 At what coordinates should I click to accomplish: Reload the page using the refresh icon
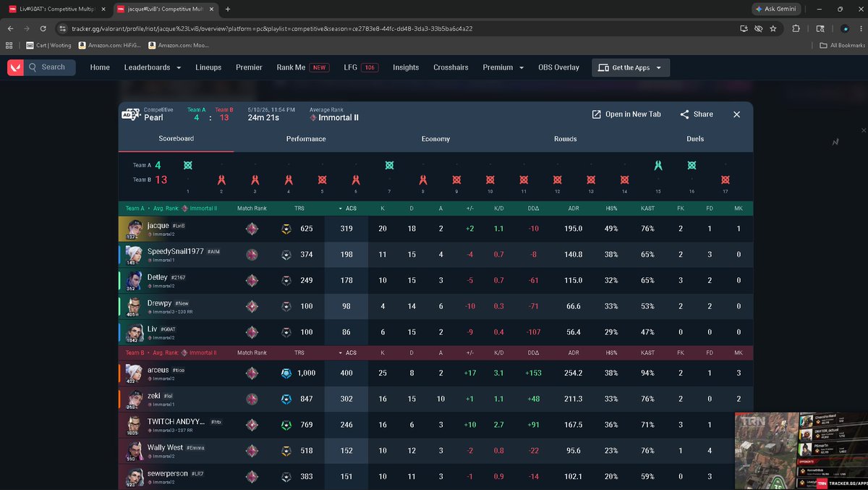tap(44, 28)
